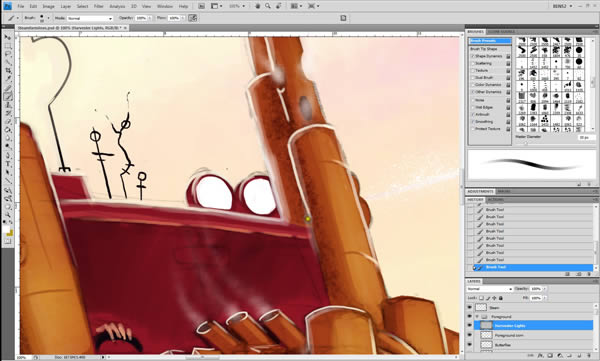This screenshot has width=600, height=361.
Task: Open brush Opacity slider arrow
Action: [150, 18]
